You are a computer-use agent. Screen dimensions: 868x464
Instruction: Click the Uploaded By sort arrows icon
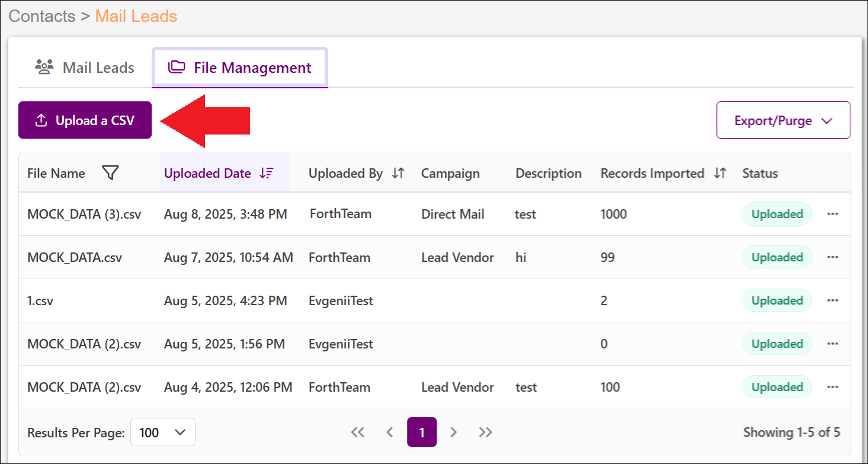pos(398,174)
